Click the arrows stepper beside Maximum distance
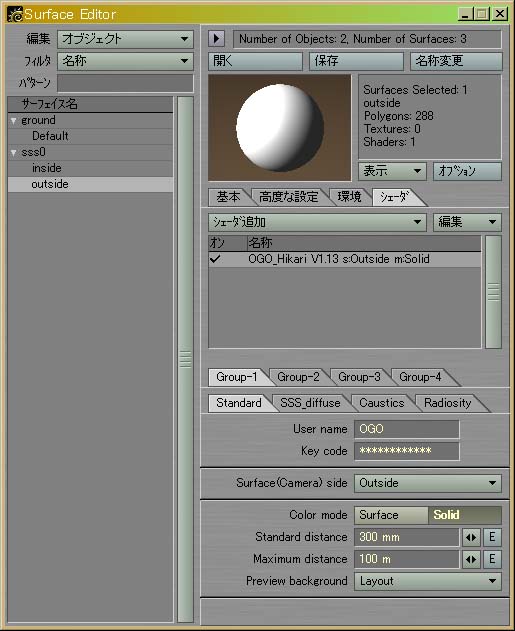515x631 pixels. point(471,559)
